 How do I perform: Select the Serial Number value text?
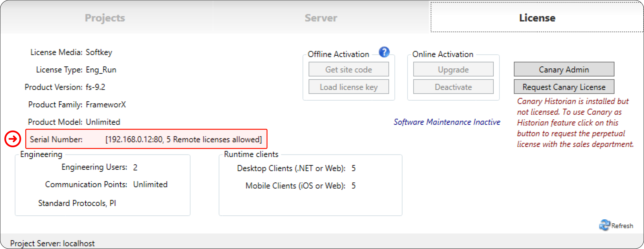tap(184, 139)
